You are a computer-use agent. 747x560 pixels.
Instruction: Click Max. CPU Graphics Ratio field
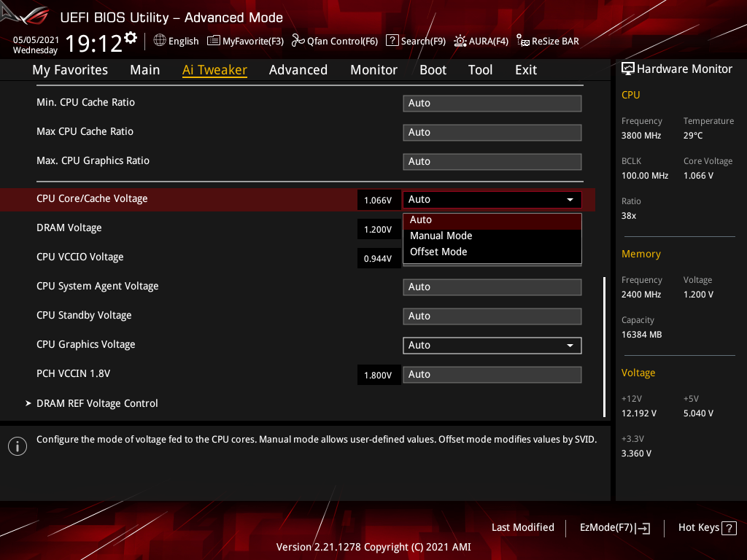pyautogui.click(x=492, y=161)
